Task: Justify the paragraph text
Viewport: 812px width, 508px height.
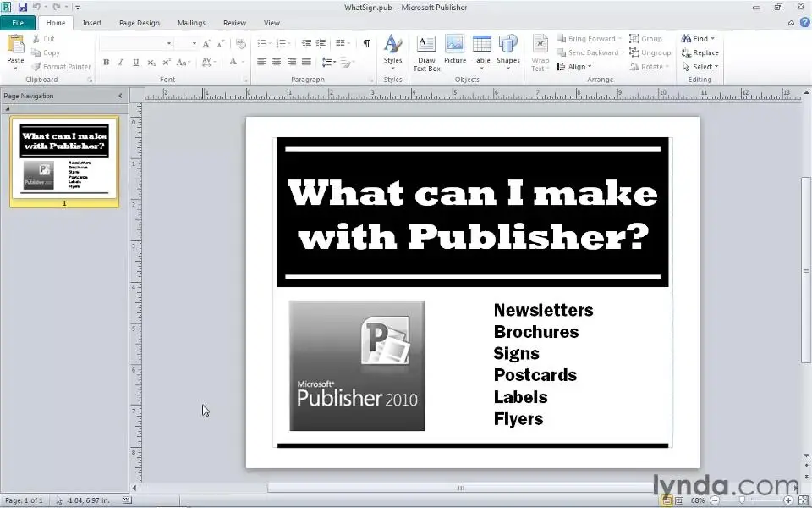Action: pyautogui.click(x=306, y=62)
